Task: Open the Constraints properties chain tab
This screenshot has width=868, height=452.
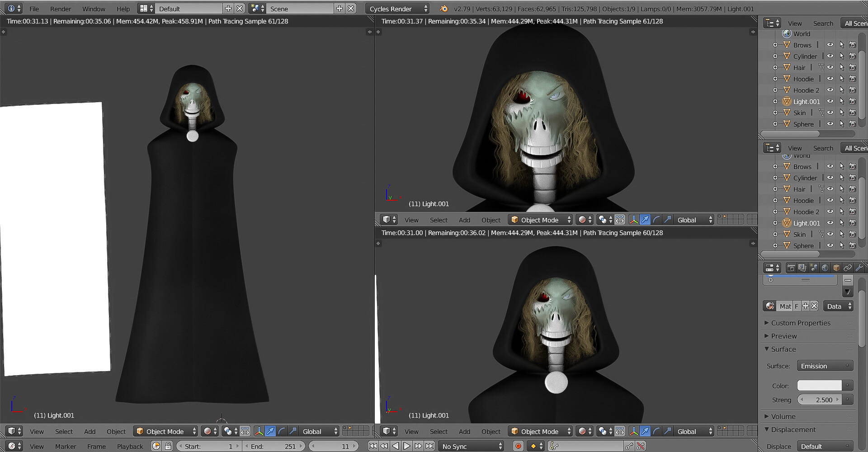Action: 848,268
